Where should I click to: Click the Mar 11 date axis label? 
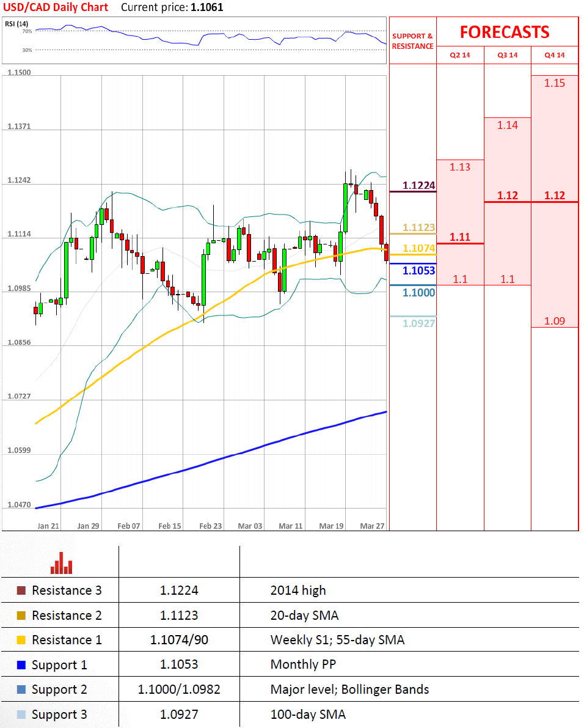click(291, 526)
